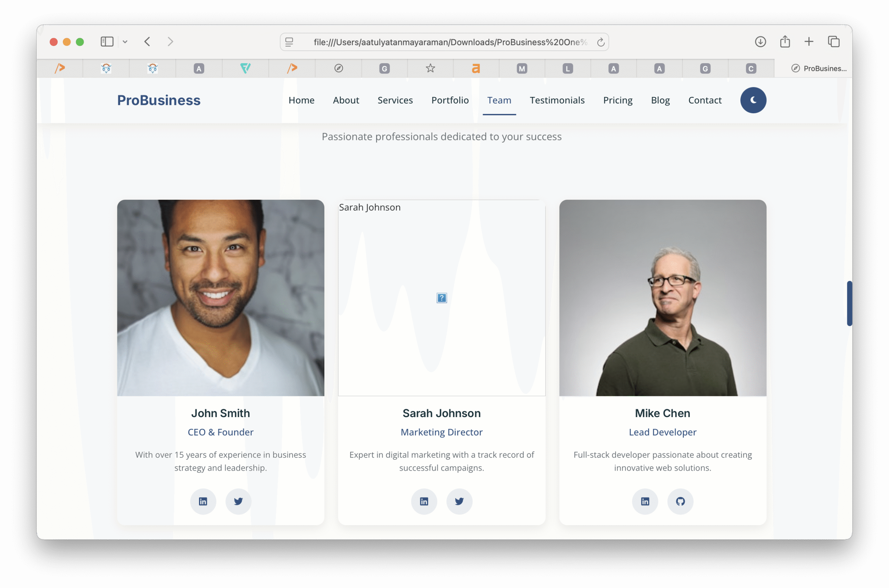Open Mike Chen's GitHub icon
This screenshot has height=588, width=889.
coord(680,502)
